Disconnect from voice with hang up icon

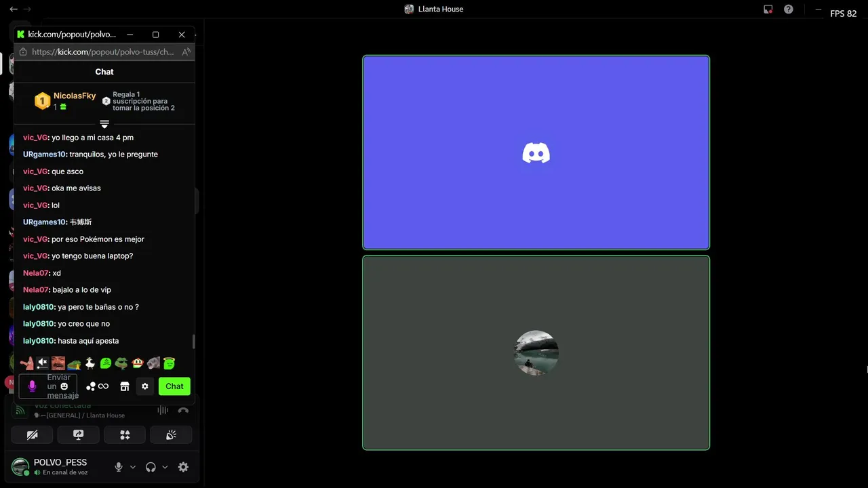[183, 410]
